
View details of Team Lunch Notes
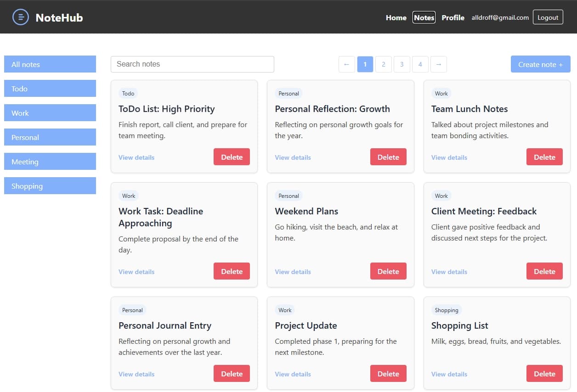click(449, 157)
